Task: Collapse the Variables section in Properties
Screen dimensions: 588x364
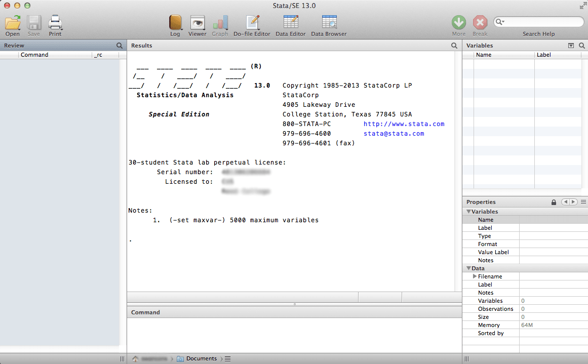Action: [468, 211]
